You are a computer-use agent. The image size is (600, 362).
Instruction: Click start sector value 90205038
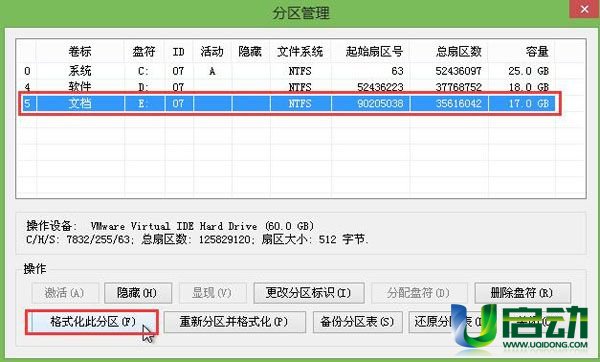380,103
